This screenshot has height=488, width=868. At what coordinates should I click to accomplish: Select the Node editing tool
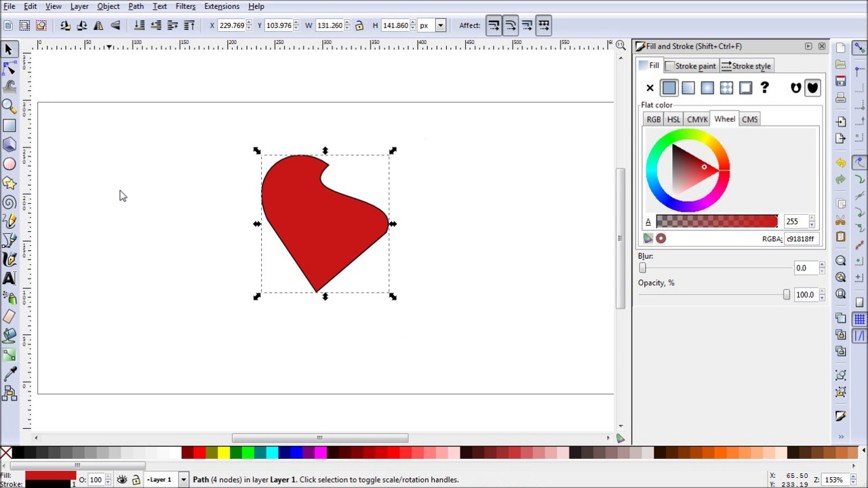[x=9, y=68]
